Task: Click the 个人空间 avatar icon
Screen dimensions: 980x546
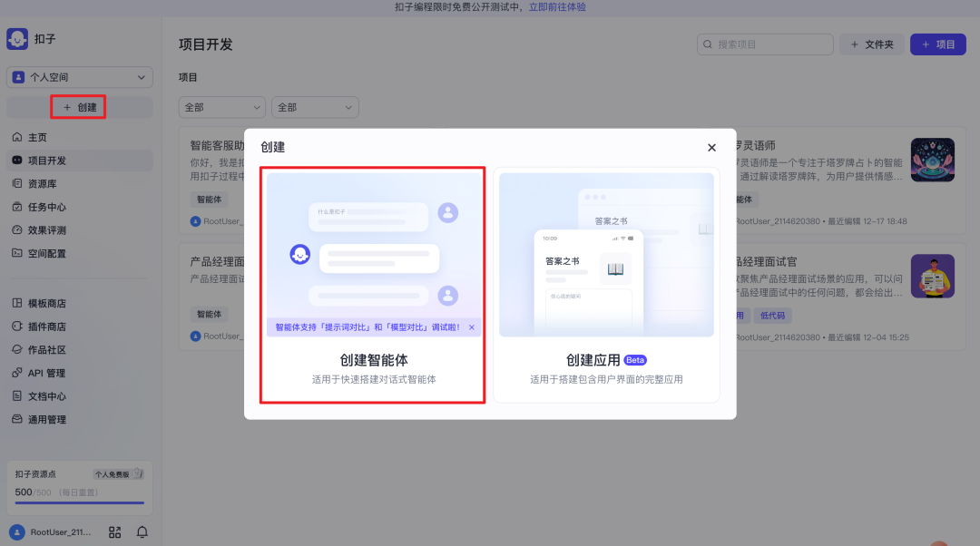Action: tap(18, 77)
